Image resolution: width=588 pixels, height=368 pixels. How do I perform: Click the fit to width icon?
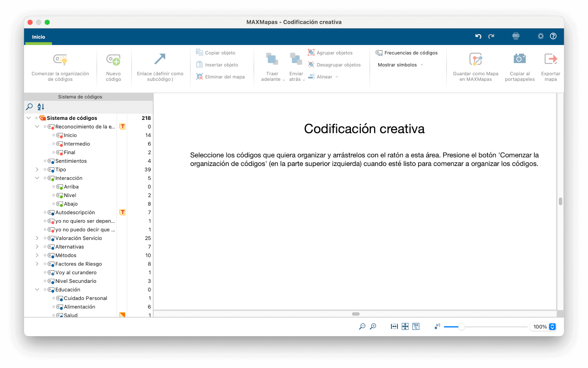pos(394,326)
